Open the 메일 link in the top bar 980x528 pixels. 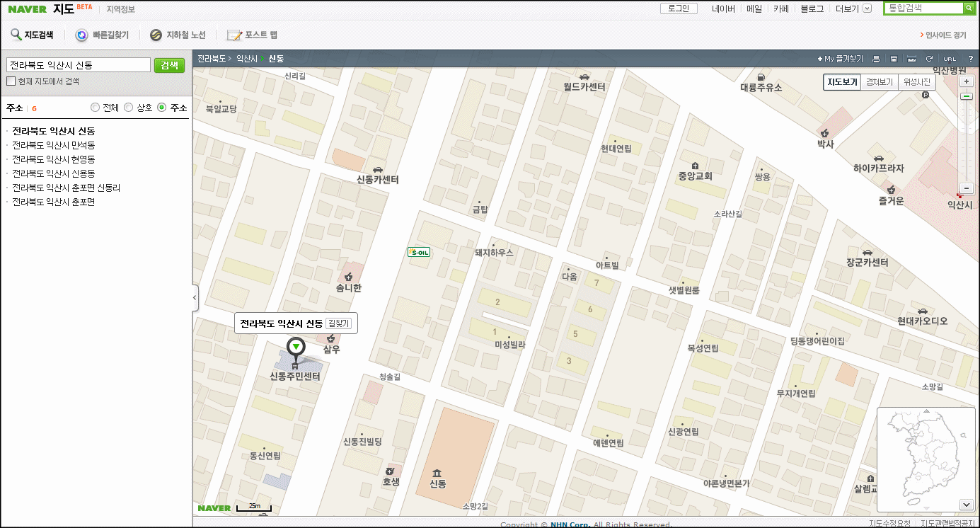point(754,9)
